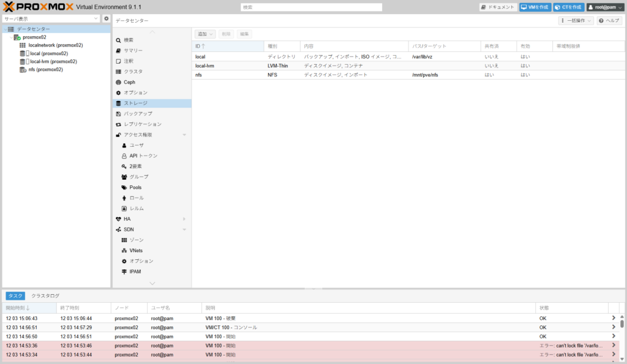Select the nfs (proxmox02) tree node
Viewport: 627px width, 364px height.
coord(45,69)
